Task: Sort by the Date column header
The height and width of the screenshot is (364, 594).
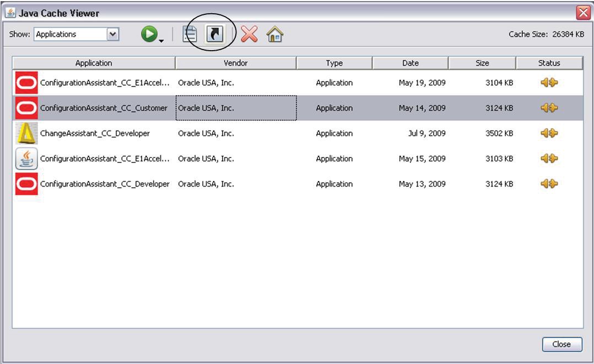Action: pyautogui.click(x=411, y=63)
